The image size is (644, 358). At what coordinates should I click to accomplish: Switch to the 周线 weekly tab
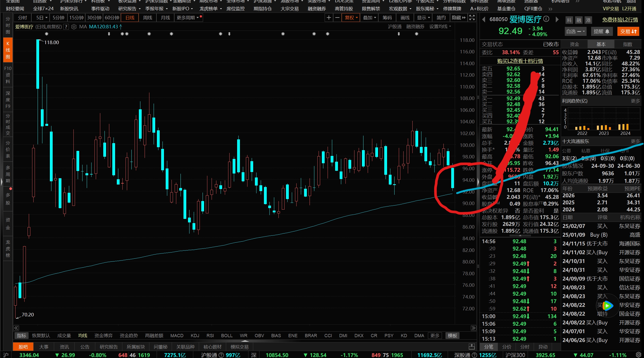click(x=147, y=18)
